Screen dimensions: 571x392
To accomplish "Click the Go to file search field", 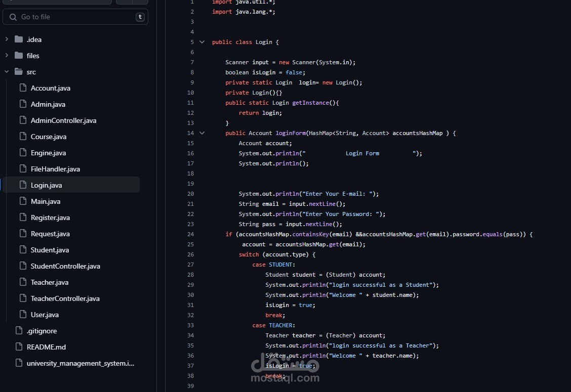I will point(75,17).
